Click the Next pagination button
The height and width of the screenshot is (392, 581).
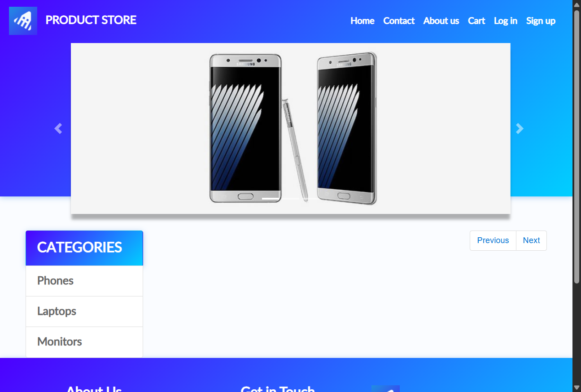point(531,240)
